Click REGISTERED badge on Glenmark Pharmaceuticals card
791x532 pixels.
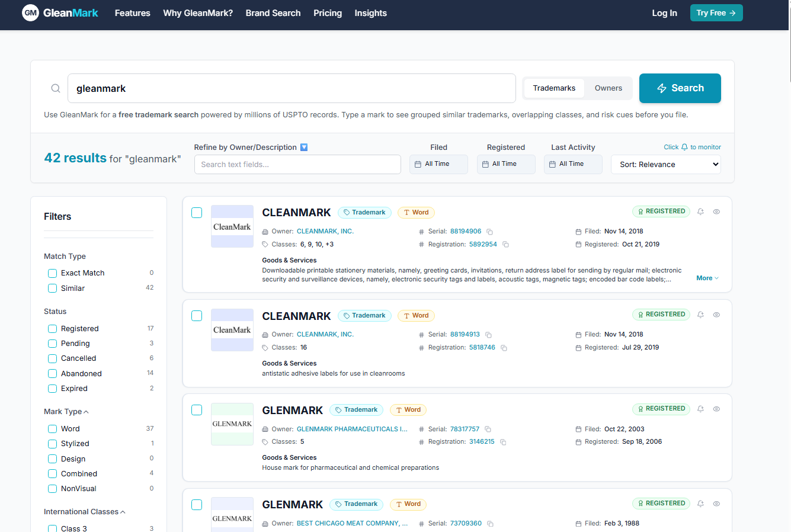(661, 409)
